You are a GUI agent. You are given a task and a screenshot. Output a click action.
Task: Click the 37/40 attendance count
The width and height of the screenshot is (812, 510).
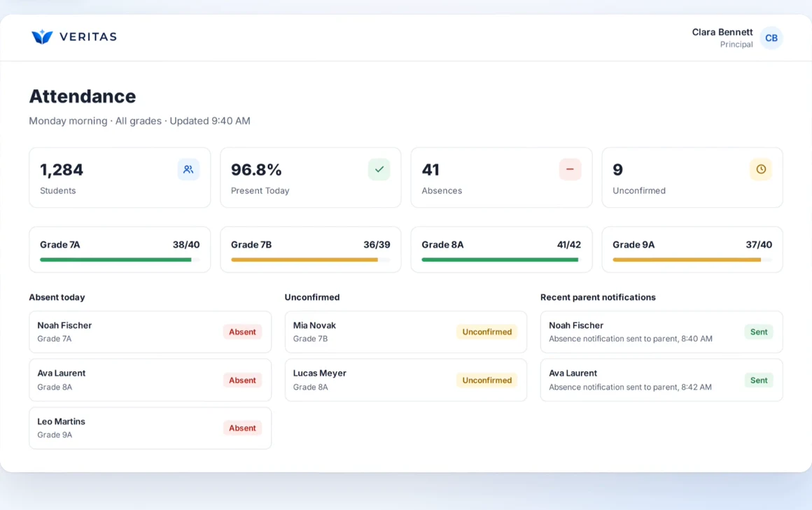(x=759, y=244)
